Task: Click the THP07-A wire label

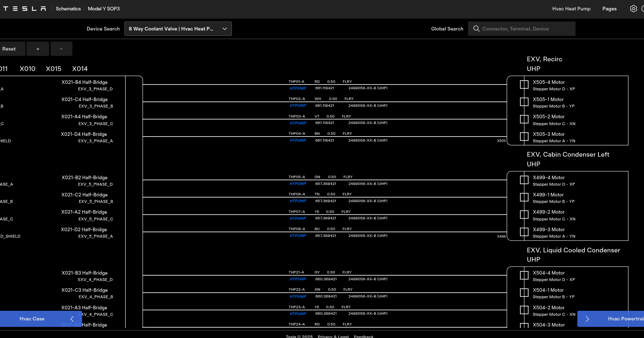Action: click(297, 212)
